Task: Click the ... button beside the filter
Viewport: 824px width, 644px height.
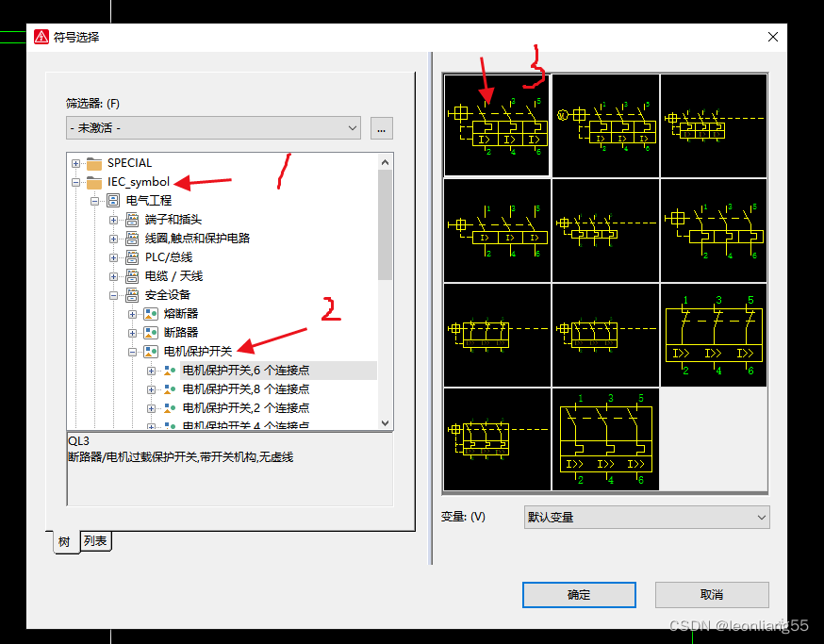Action: click(381, 127)
